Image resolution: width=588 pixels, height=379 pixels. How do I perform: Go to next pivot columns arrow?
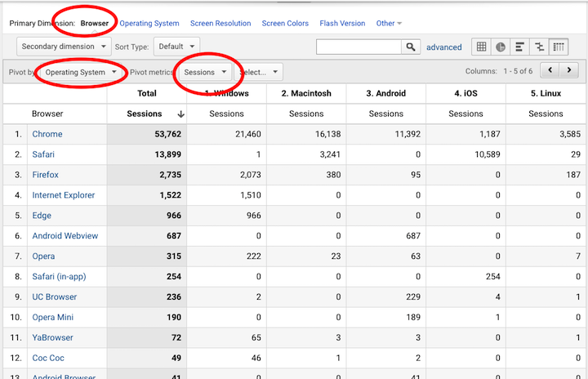(569, 70)
